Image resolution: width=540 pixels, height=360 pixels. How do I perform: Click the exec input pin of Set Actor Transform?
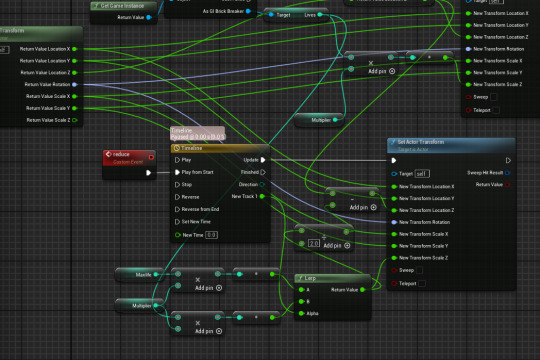(394, 161)
